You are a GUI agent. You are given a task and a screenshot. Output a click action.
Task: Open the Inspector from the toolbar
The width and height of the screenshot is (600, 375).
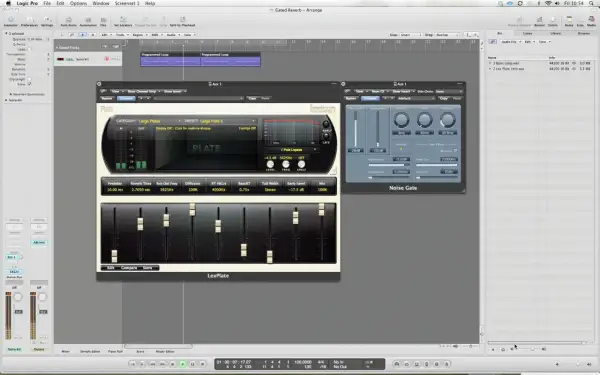pyautogui.click(x=11, y=21)
